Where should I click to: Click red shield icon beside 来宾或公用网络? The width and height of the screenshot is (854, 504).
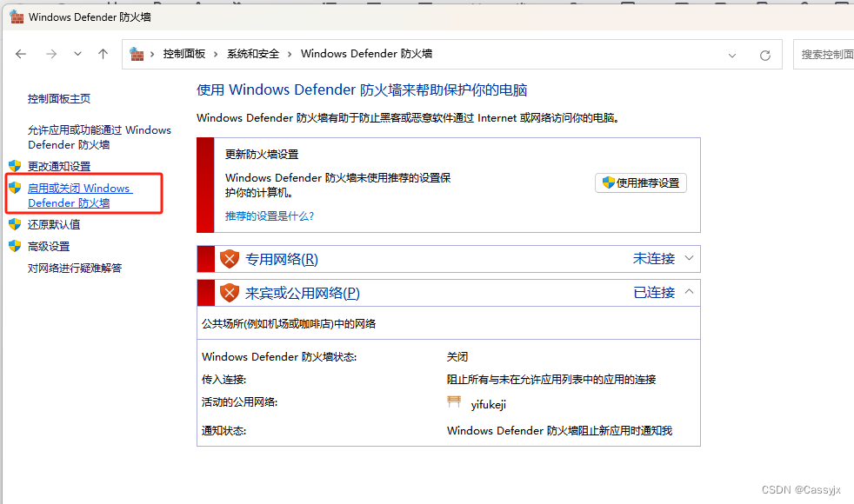230,293
